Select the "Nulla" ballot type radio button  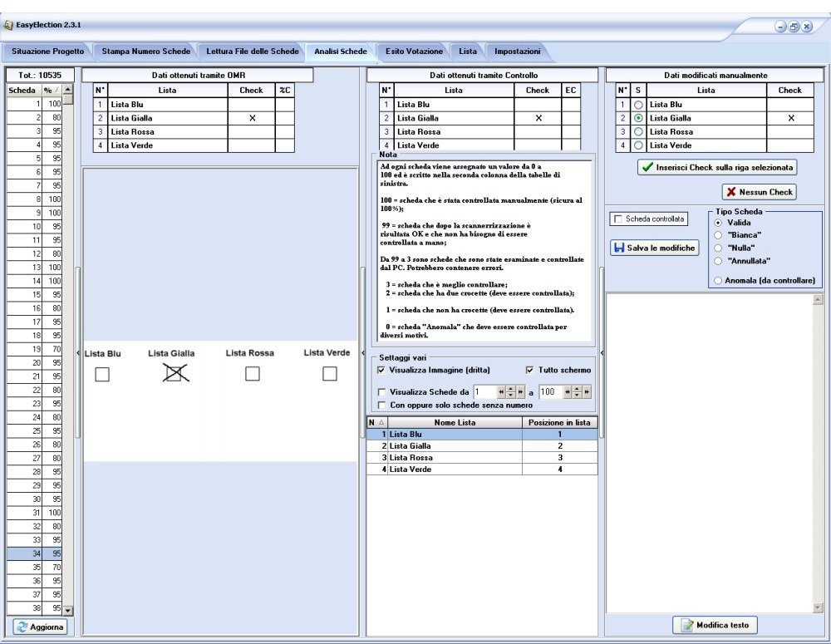(717, 247)
